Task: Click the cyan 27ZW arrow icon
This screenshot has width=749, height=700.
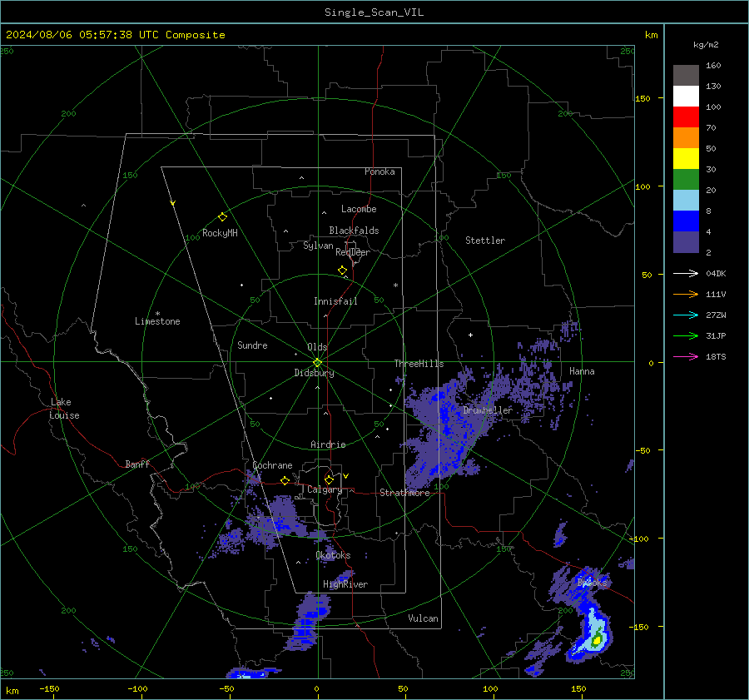Action: click(x=686, y=315)
